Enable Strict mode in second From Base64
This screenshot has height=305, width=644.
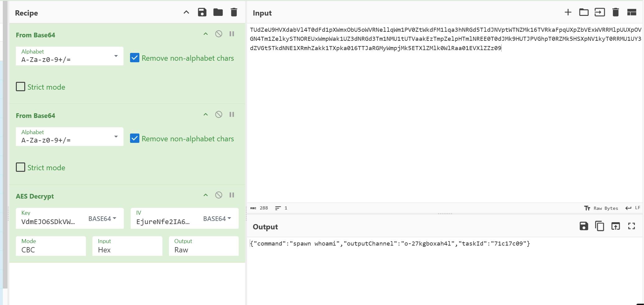pyautogui.click(x=21, y=167)
